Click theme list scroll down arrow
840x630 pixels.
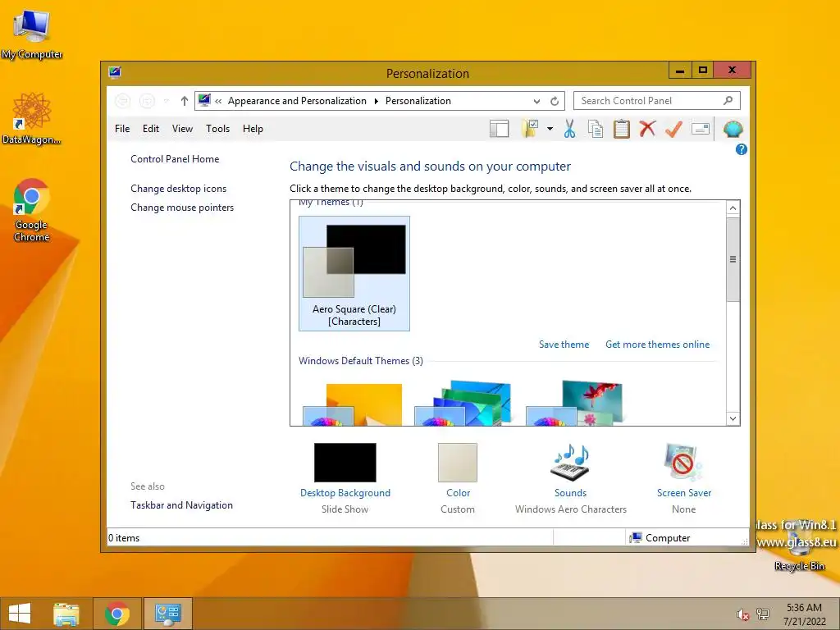(x=733, y=418)
